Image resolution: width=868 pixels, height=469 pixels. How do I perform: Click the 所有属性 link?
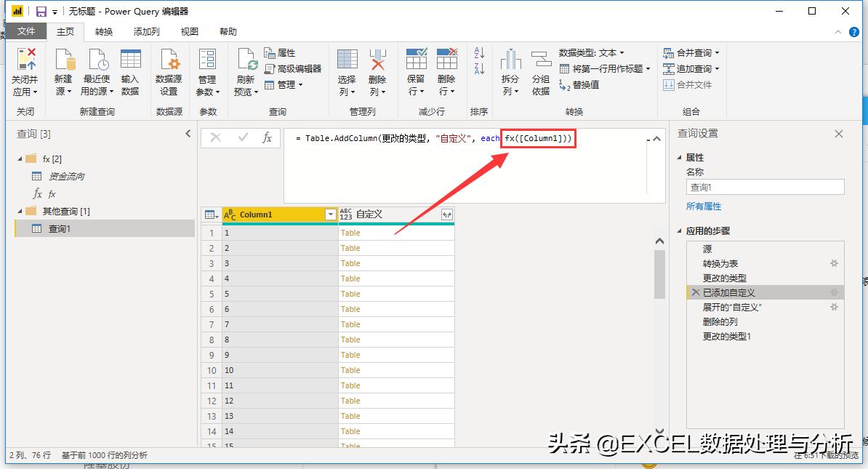[703, 206]
